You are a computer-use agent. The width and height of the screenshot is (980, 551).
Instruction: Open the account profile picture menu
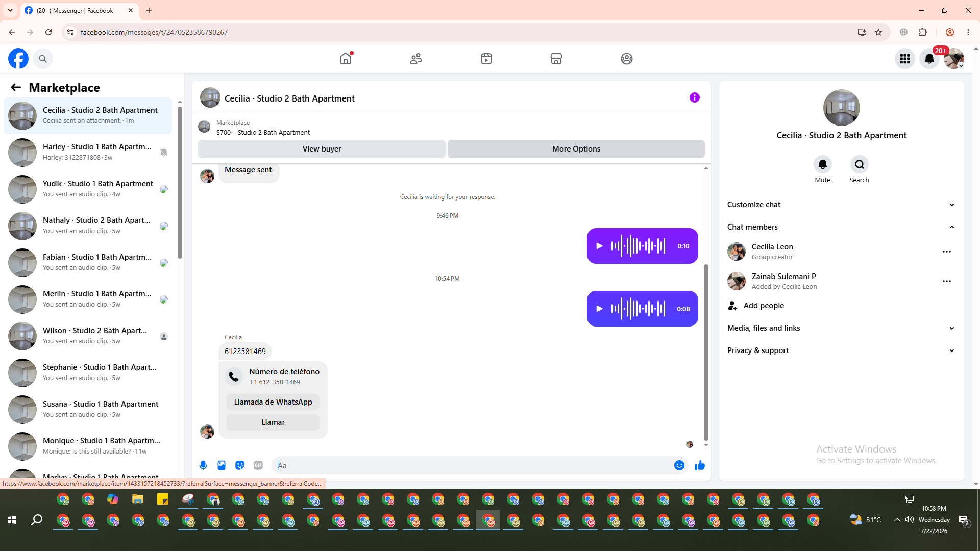954,59
